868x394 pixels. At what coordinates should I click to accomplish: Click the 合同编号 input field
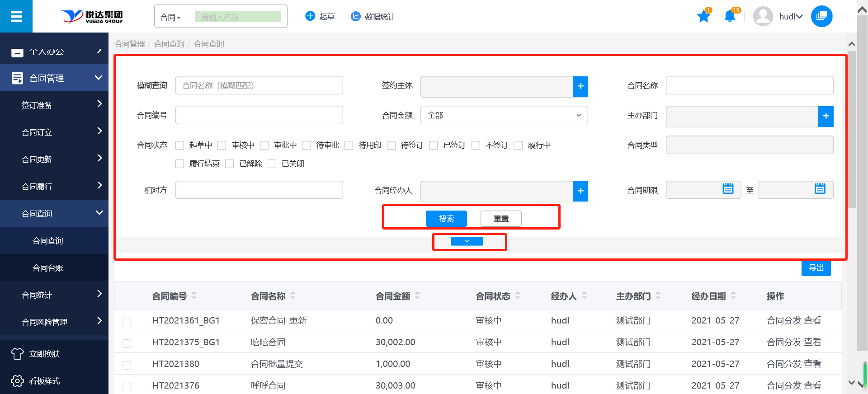tap(259, 115)
